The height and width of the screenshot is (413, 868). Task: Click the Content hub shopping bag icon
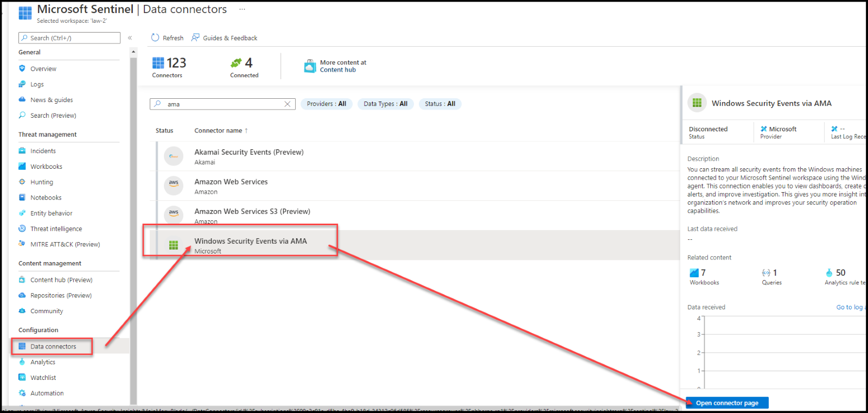[310, 66]
